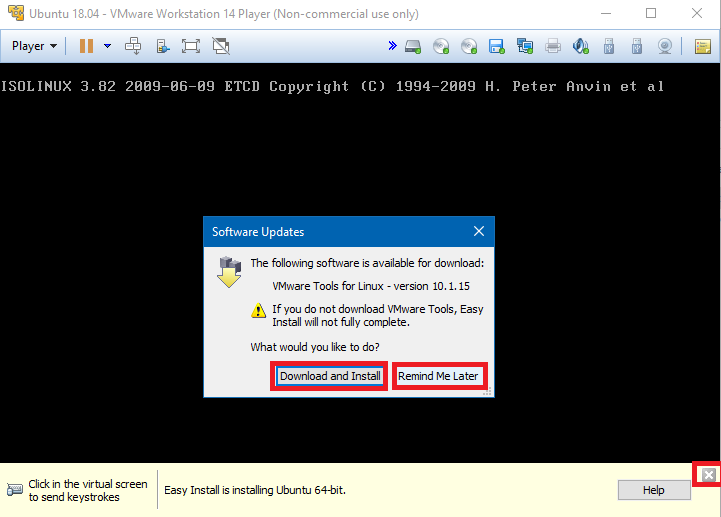The width and height of the screenshot is (721, 517).
Task: Click the hard disk device icon
Action: point(413,46)
